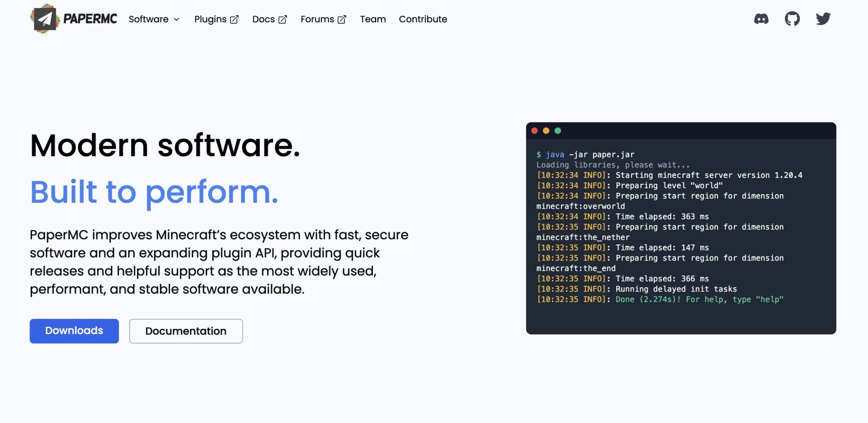The image size is (868, 423).
Task: Click the PAPERMC wordmark text
Action: click(90, 19)
